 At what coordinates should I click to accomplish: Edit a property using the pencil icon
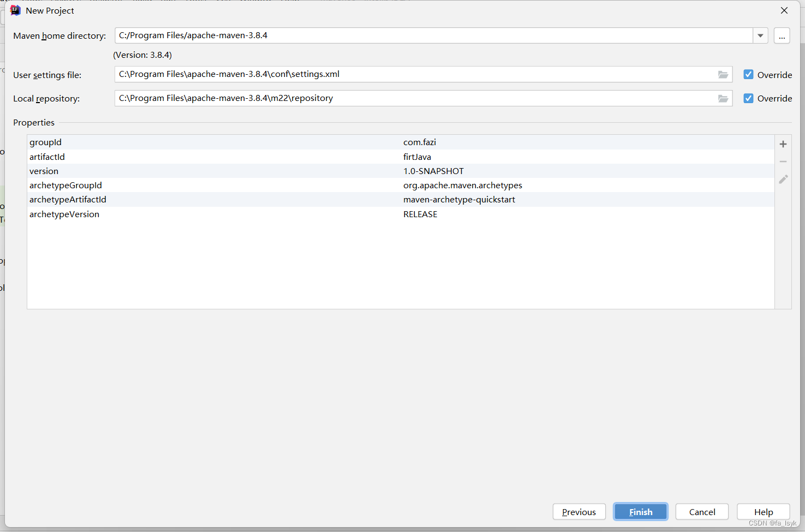tap(783, 179)
